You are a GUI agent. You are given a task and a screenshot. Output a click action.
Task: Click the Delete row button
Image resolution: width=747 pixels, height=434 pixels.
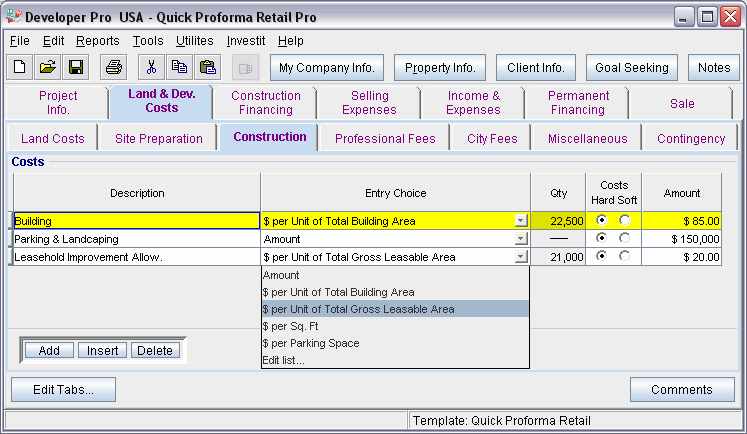155,350
